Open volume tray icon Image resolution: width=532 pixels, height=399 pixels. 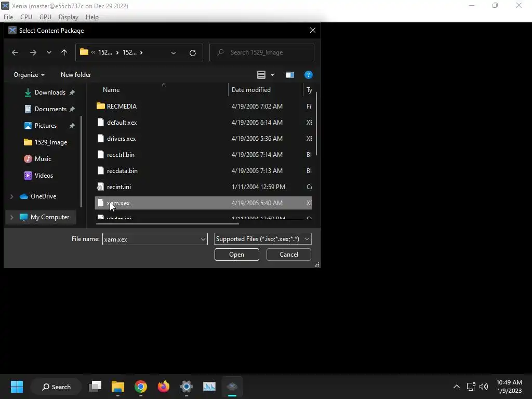tap(484, 387)
